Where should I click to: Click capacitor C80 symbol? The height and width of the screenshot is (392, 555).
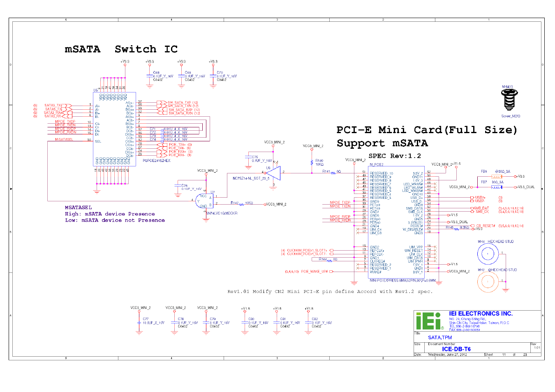245,323
